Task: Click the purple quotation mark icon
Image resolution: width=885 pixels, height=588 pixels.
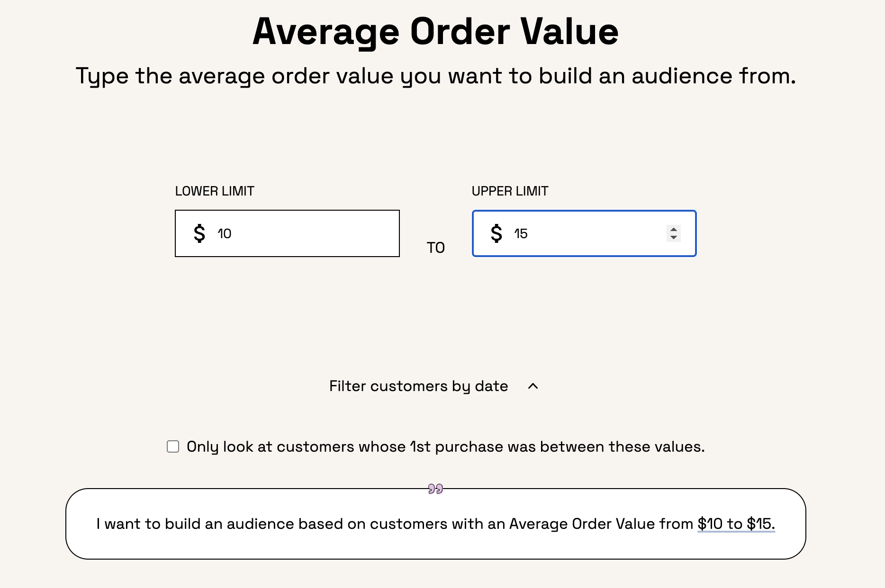Action: pos(435,489)
